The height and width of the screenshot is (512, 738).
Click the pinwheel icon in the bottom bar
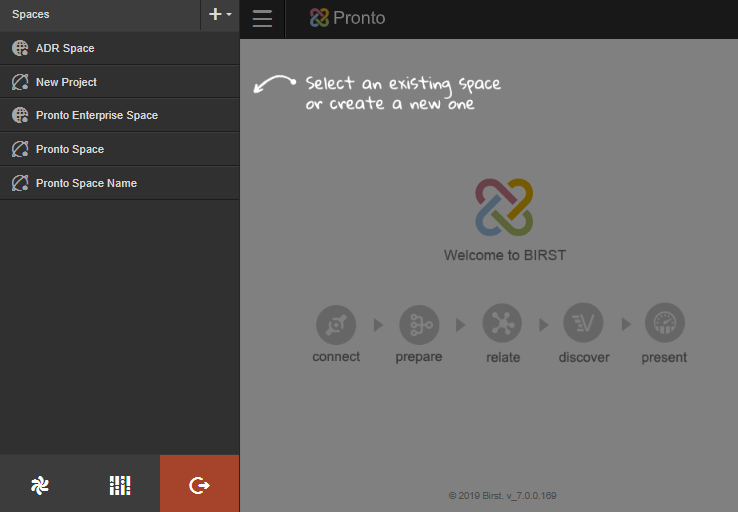40,485
